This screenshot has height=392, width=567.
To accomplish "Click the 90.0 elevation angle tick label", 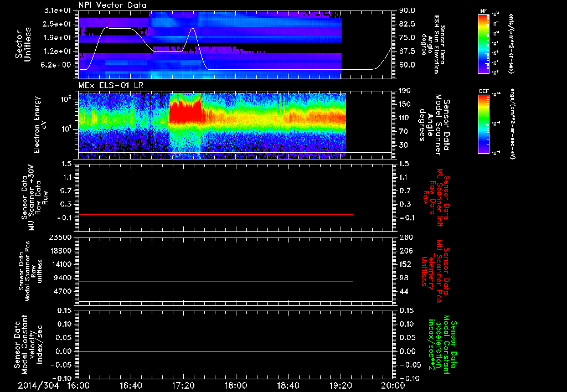I will [x=407, y=11].
